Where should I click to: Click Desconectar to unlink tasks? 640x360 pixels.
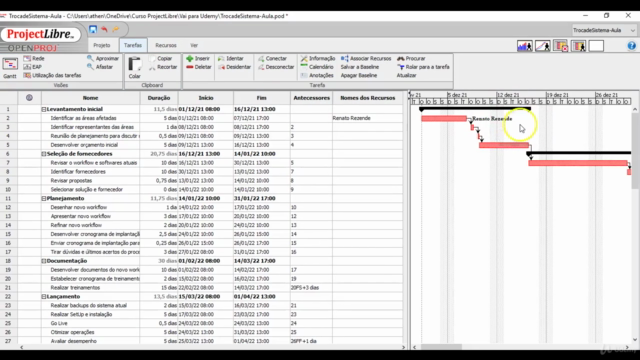276,67
